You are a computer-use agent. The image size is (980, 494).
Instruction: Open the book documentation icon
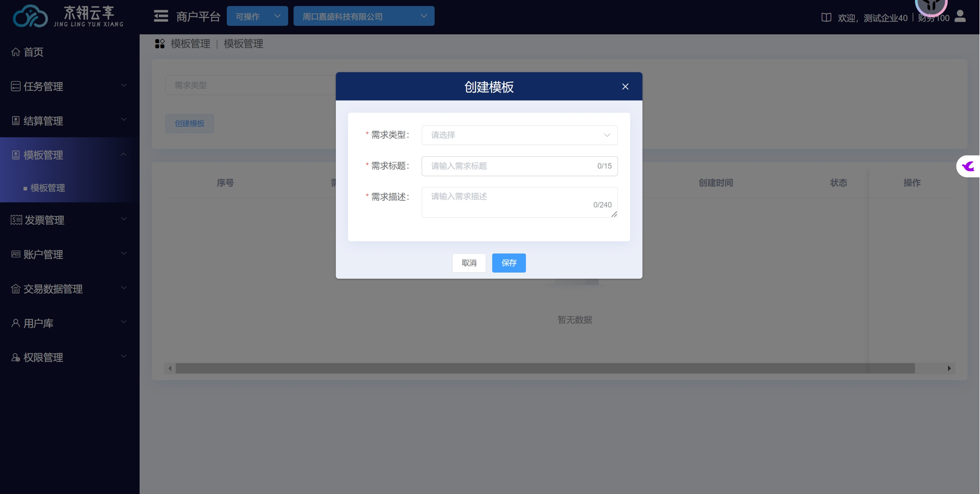click(826, 17)
